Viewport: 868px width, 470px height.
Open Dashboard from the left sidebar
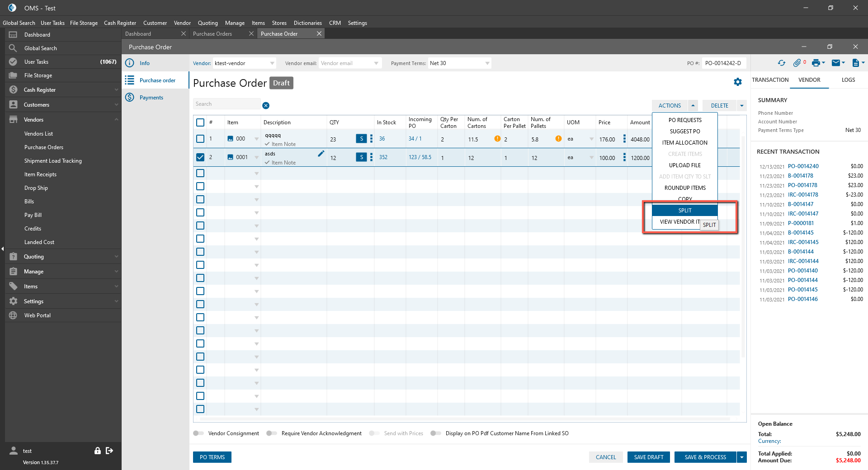[63, 35]
